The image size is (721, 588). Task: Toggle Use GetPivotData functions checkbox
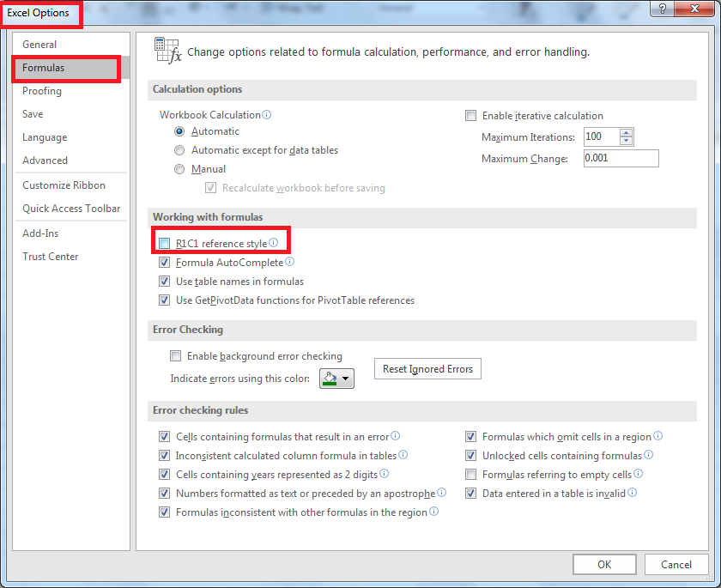point(164,300)
